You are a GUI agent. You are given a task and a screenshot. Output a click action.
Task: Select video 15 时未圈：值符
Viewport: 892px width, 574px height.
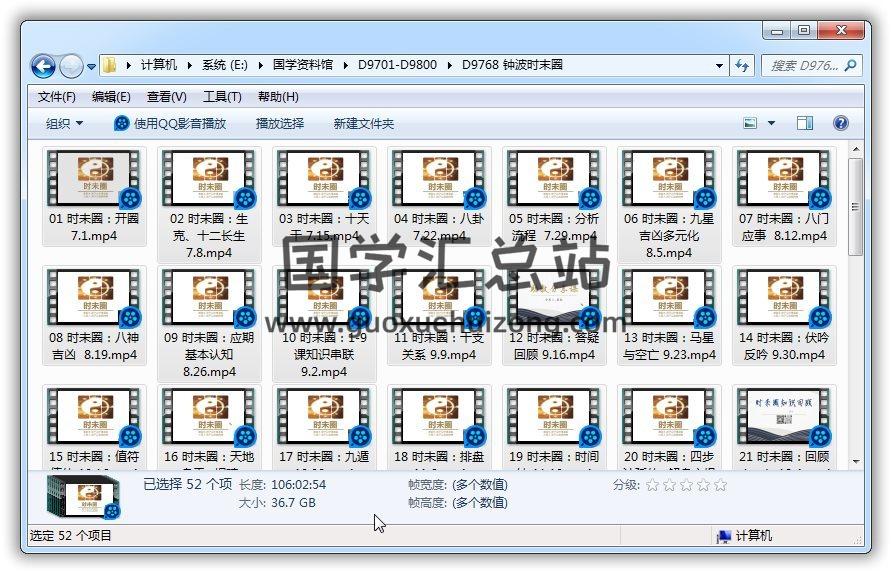pyautogui.click(x=94, y=428)
